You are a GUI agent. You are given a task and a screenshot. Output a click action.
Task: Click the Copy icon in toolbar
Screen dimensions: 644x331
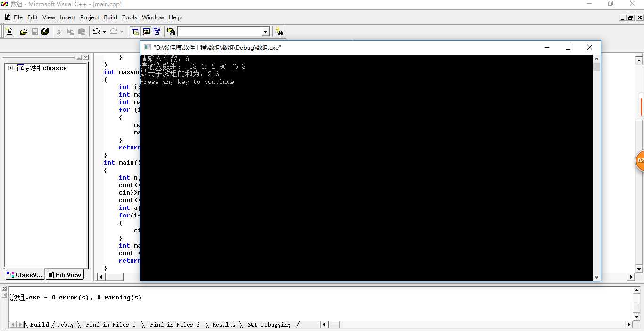(x=71, y=32)
